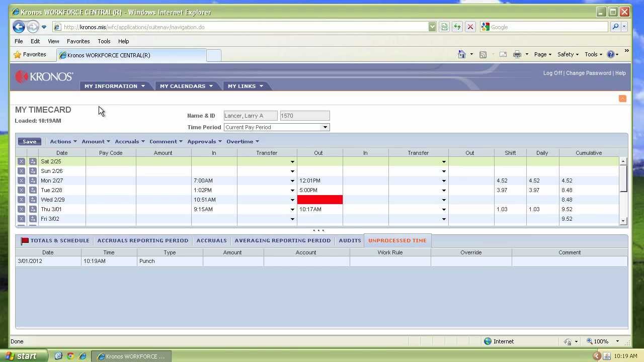Open Time Period dropdown

325,127
